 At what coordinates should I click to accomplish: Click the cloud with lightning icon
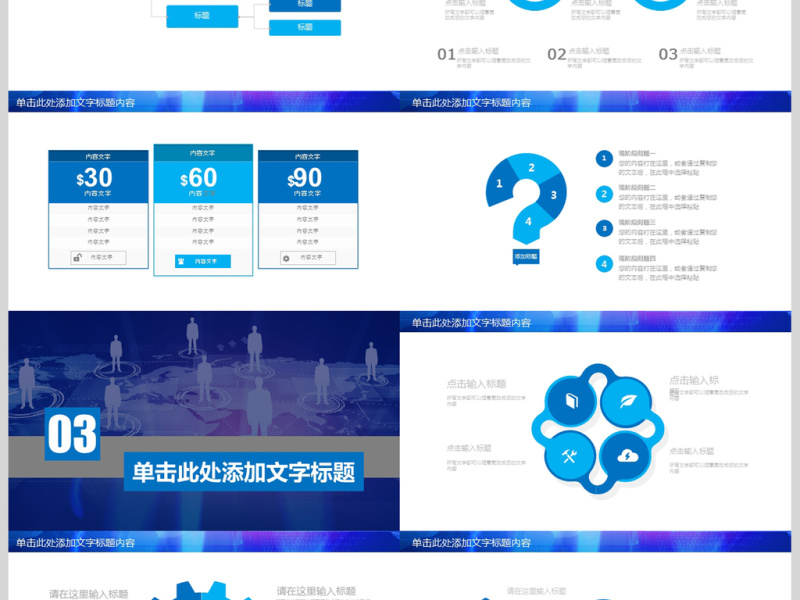pyautogui.click(x=628, y=456)
